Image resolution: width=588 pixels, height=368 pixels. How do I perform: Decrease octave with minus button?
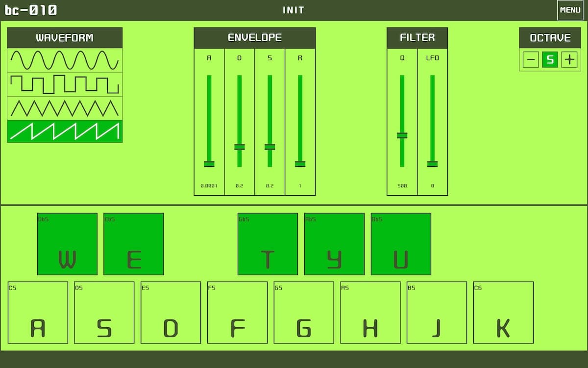click(x=531, y=60)
